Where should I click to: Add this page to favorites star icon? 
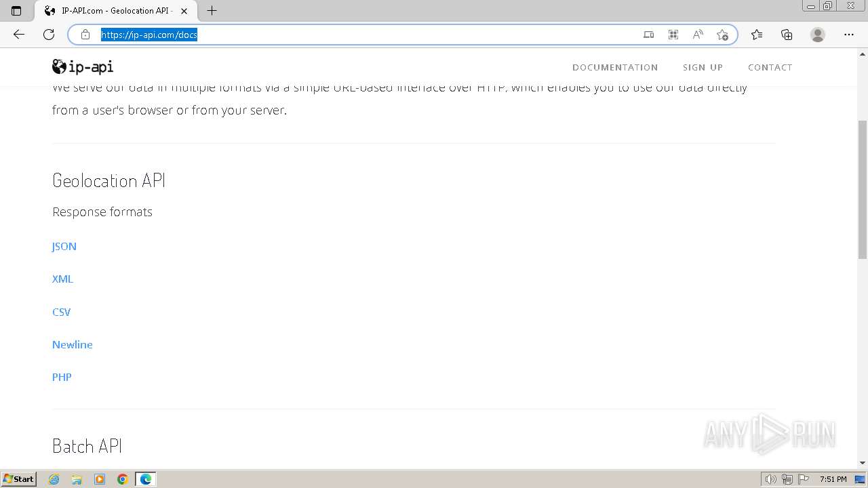[722, 35]
